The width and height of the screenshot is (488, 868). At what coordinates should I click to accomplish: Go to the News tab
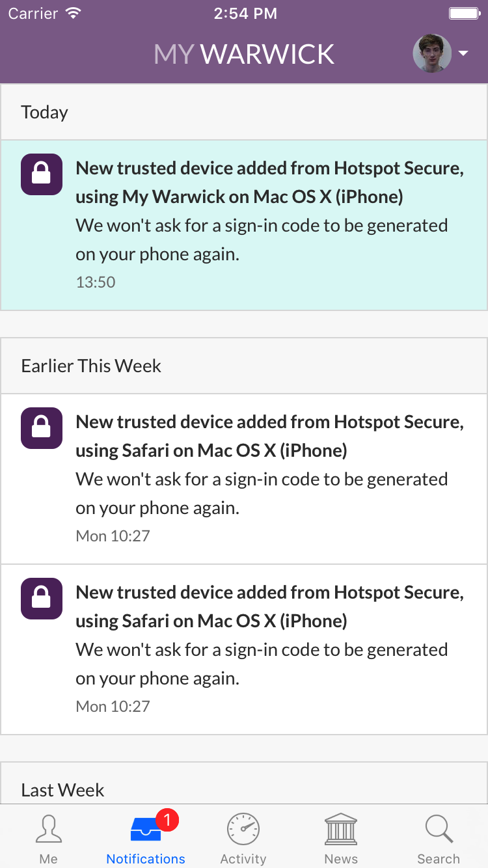tap(341, 838)
